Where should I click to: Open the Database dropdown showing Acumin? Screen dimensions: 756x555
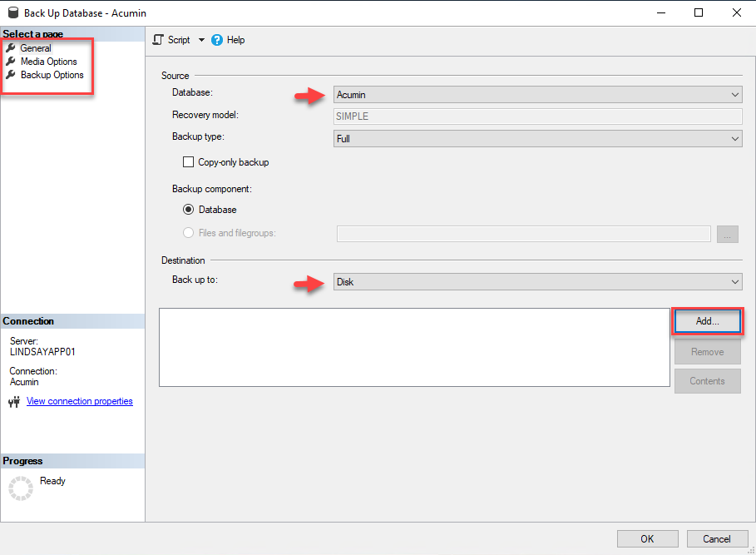click(x=537, y=95)
